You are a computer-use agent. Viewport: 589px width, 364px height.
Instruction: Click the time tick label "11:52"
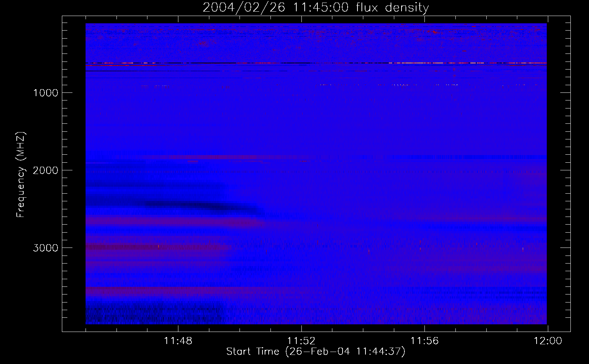pos(301,341)
